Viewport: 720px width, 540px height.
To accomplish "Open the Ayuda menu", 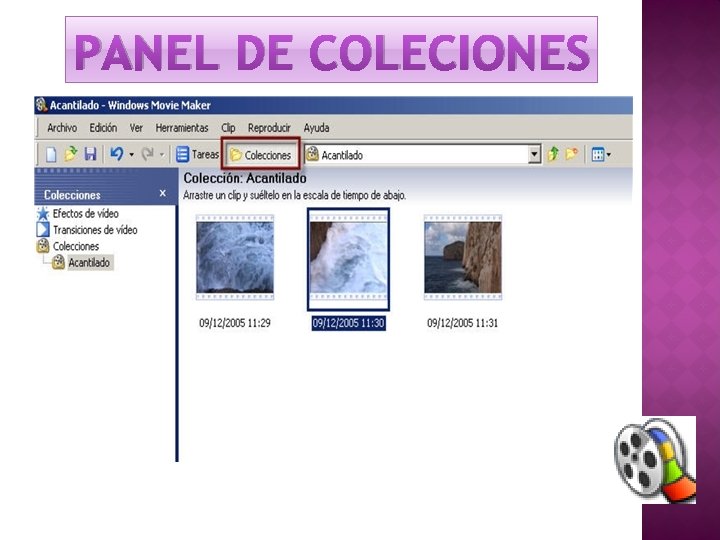I will coord(316,128).
